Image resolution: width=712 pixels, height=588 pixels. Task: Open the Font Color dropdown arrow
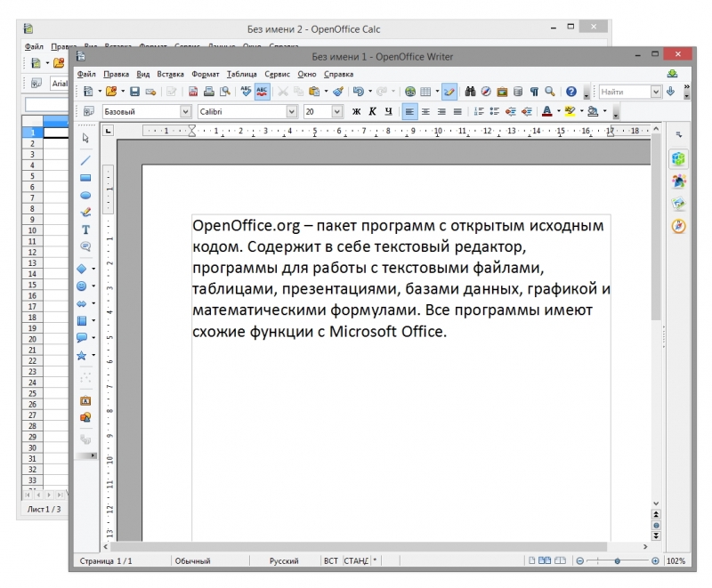[x=559, y=111]
